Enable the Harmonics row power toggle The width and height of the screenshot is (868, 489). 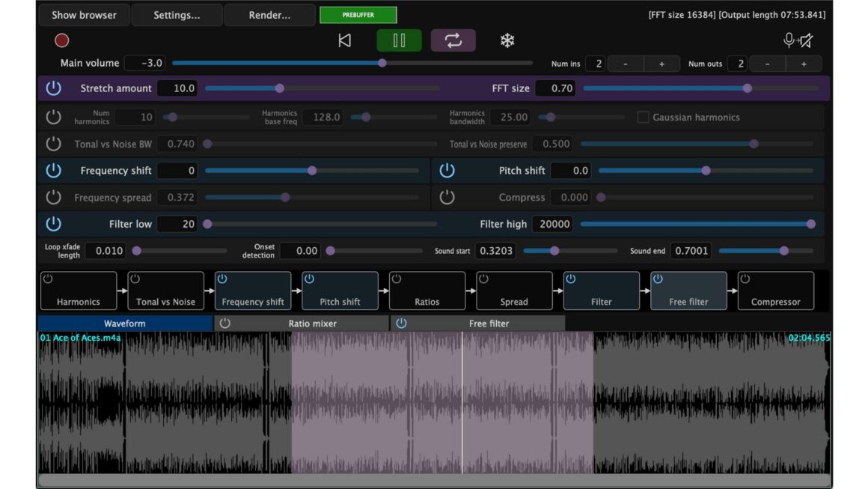pyautogui.click(x=52, y=117)
